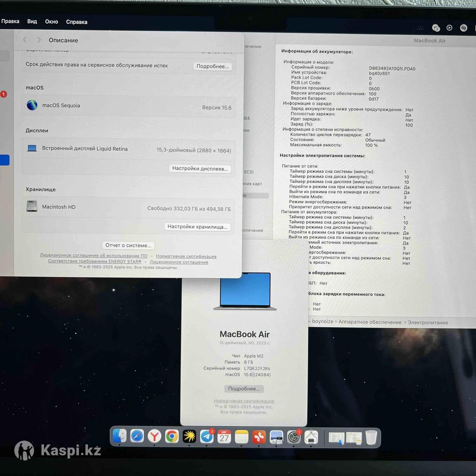
Task: Open the Лицензионное соглашение link after ENERGY STAR
Action: [179, 262]
